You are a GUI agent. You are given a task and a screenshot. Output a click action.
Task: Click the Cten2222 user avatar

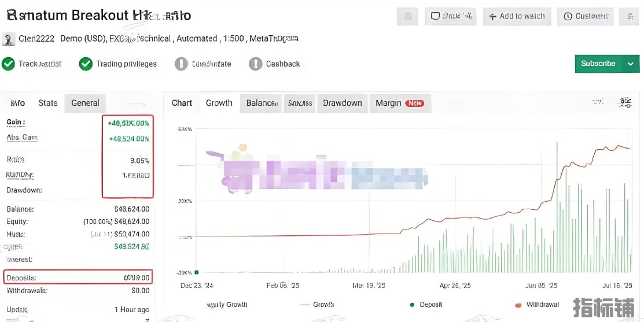click(x=9, y=39)
